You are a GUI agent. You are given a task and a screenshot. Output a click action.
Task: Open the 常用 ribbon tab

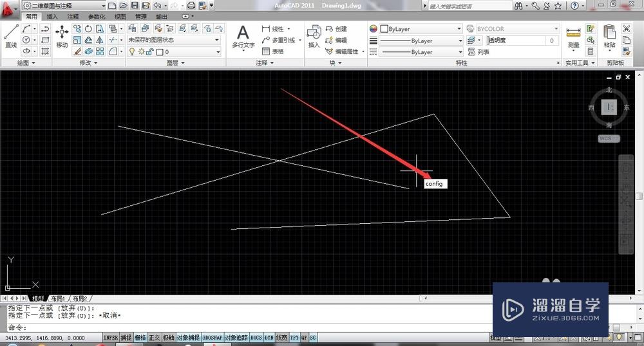(x=31, y=16)
